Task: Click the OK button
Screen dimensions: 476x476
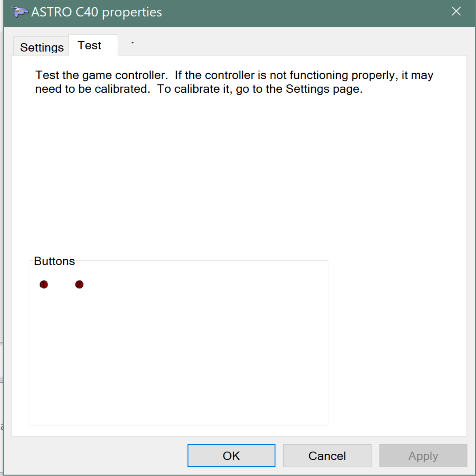Action: coord(231,456)
